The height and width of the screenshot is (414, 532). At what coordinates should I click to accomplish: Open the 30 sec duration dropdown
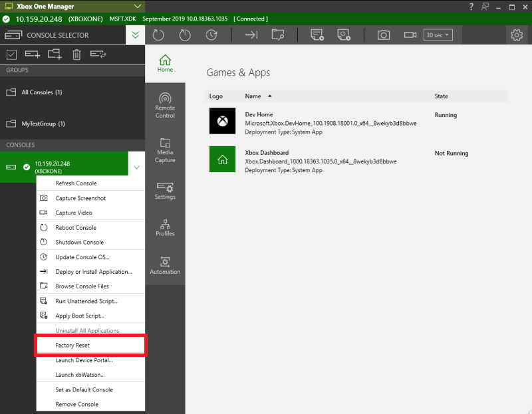pos(438,35)
